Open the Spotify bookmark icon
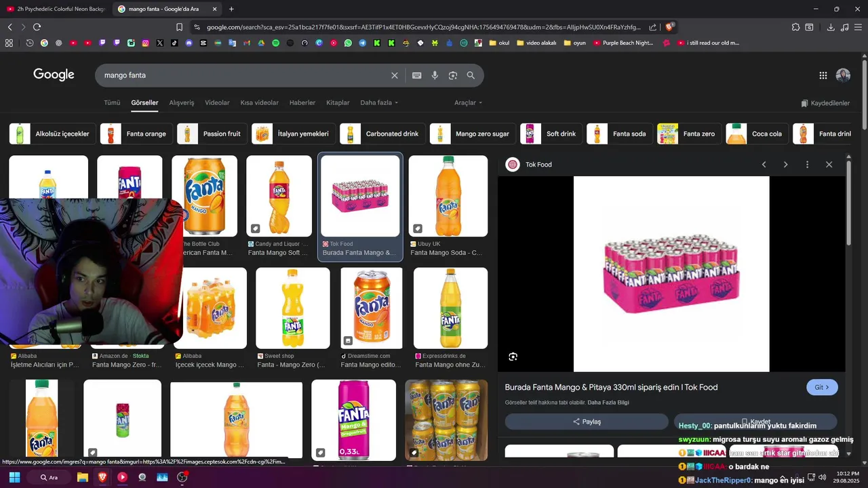Screen dimensions: 868x488 (x=275, y=43)
